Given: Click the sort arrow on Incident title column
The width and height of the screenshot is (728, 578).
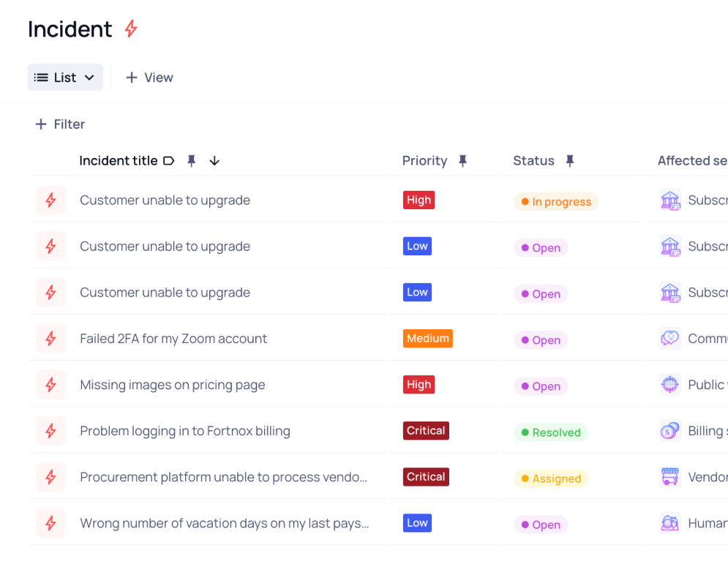Looking at the screenshot, I should point(214,161).
